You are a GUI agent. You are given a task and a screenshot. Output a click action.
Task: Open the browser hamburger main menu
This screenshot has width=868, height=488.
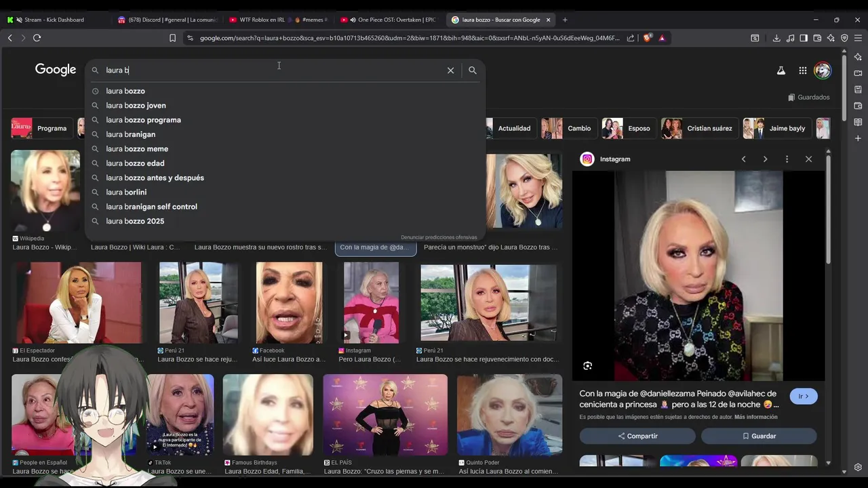858,38
